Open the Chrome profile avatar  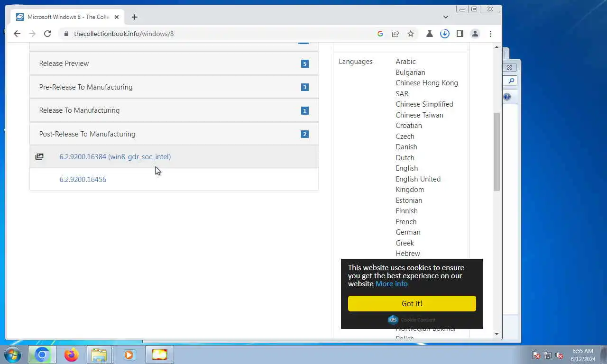point(475,34)
